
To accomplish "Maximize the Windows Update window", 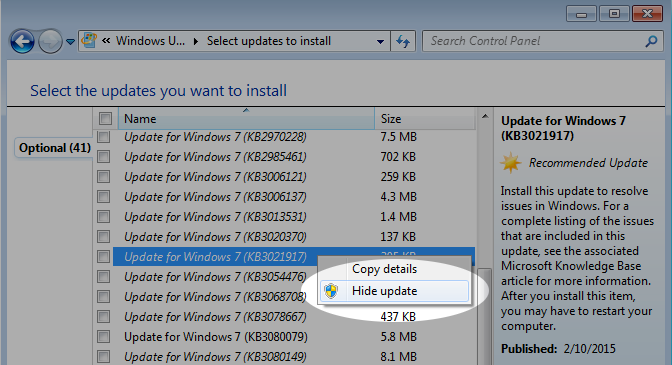I will (614, 14).
